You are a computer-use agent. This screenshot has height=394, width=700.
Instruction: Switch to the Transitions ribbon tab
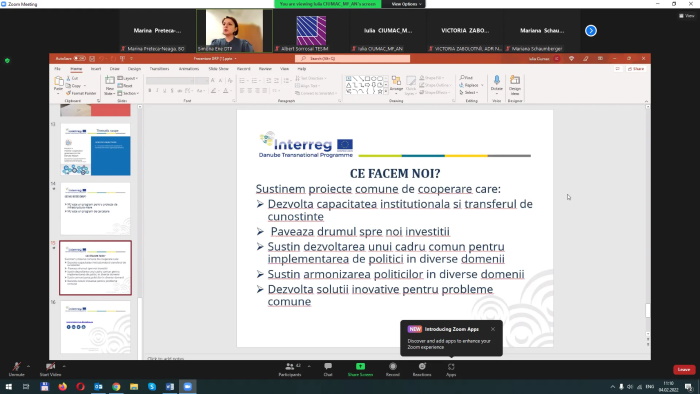(159, 69)
